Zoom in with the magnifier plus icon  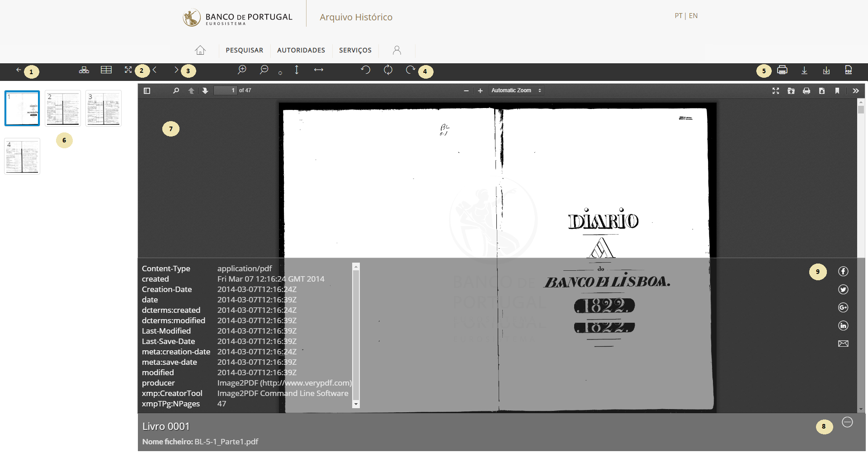click(242, 70)
